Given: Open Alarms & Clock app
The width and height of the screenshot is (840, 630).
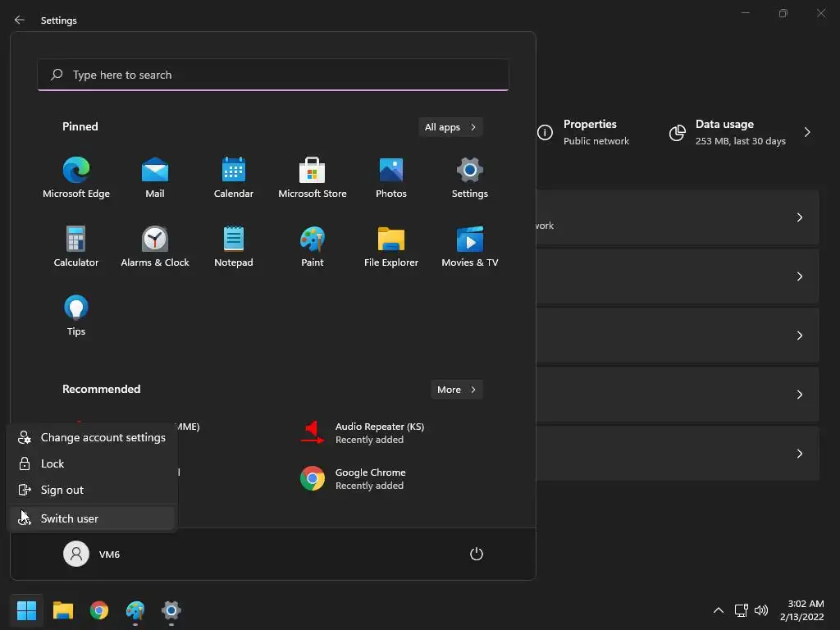Looking at the screenshot, I should click(155, 246).
